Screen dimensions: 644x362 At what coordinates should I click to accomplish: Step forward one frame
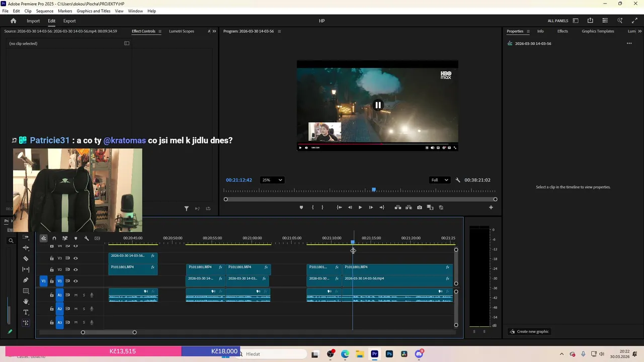click(x=371, y=207)
